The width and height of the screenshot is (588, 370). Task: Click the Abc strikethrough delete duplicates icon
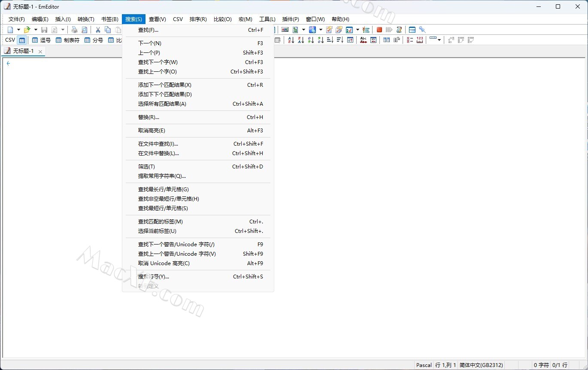tap(364, 40)
